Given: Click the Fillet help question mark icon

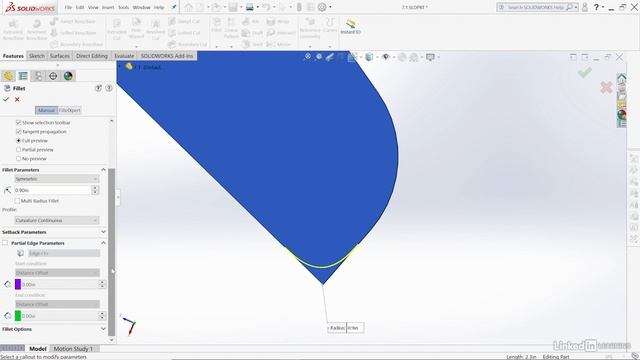Looking at the screenshot, I should pyautogui.click(x=109, y=88).
